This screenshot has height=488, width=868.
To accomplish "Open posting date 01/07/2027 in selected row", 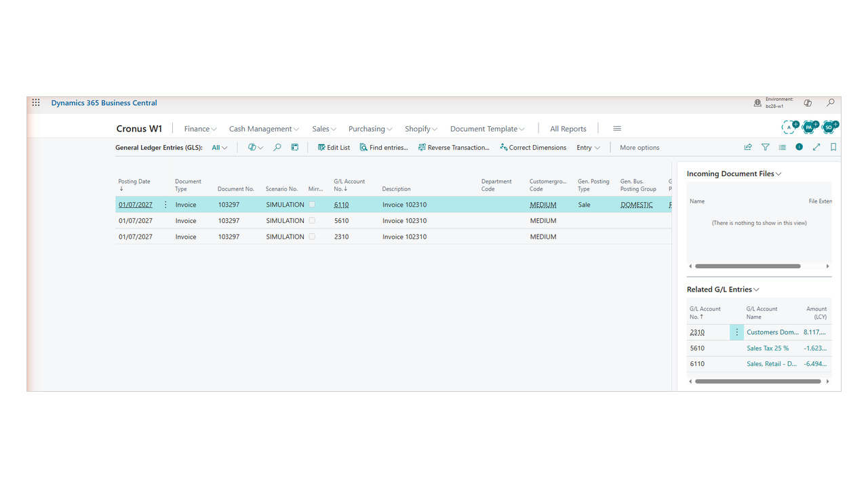I will point(136,205).
